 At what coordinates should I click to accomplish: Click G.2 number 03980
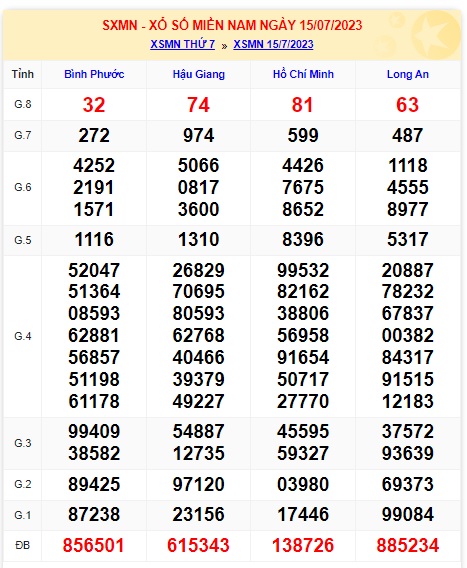(303, 484)
